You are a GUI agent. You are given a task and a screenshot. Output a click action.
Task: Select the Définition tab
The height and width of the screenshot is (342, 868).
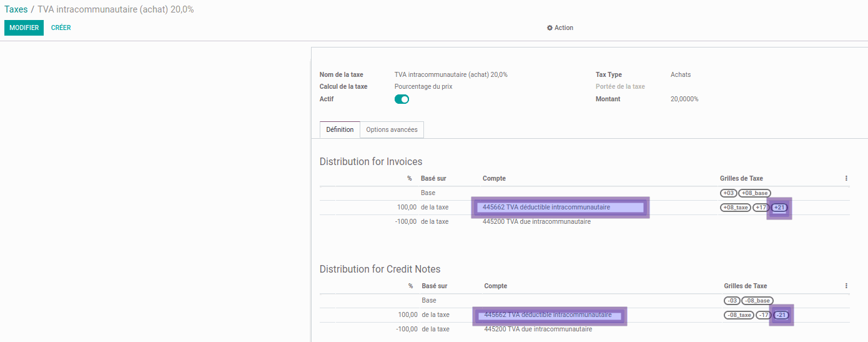[x=340, y=130]
